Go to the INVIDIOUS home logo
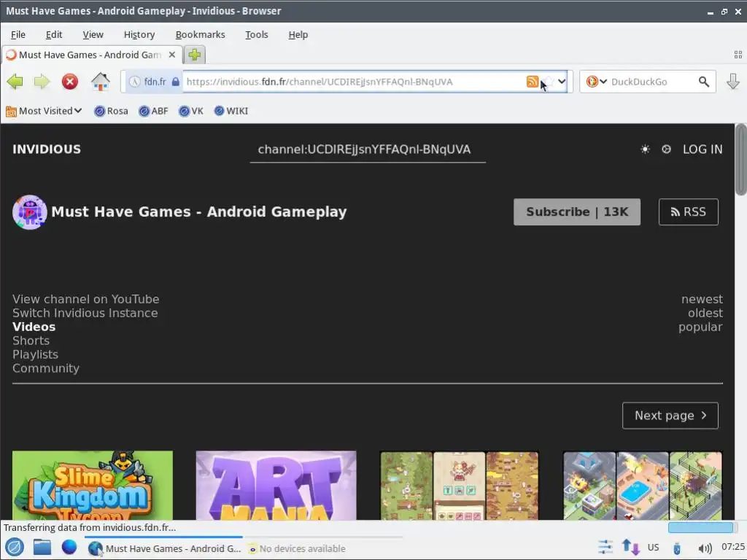Image resolution: width=747 pixels, height=560 pixels. (47, 149)
